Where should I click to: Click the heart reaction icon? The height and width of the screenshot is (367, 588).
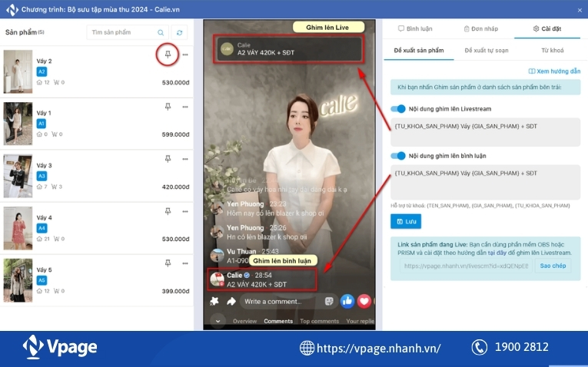click(364, 301)
